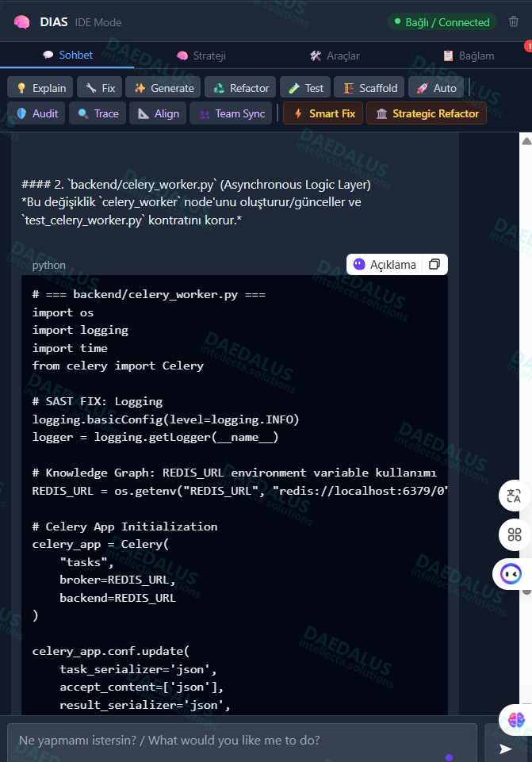Click the '# Knowledge Graph: REDIS_URL' comment line
The image size is (532, 762).
pos(234,473)
